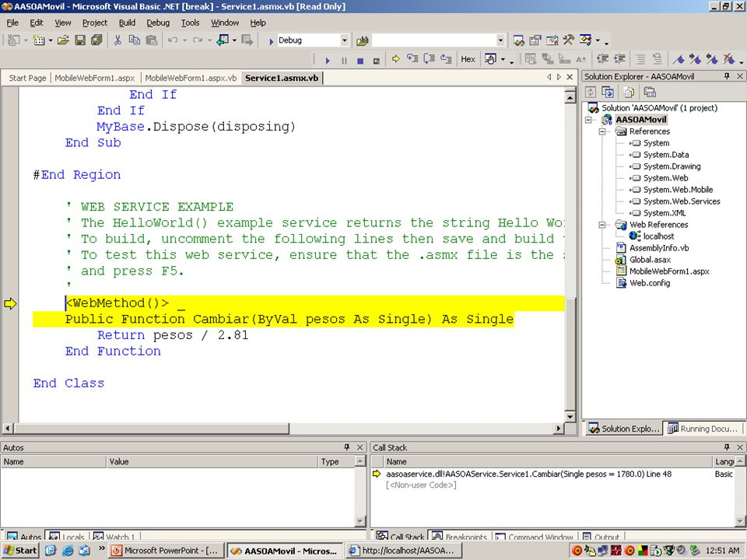Open the Navigate Backward history dropdown arrow
The height and width of the screenshot is (560, 747).
[234, 40]
